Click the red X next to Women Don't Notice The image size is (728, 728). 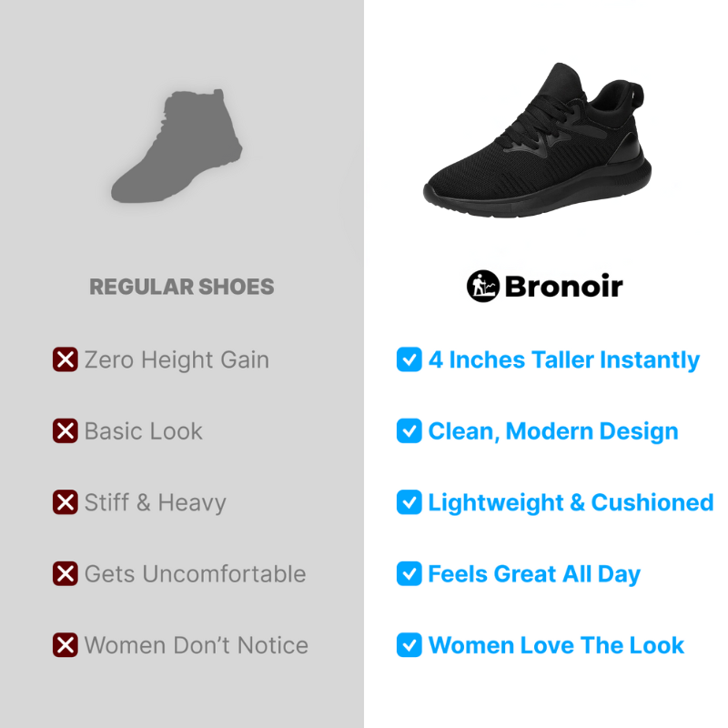65,645
